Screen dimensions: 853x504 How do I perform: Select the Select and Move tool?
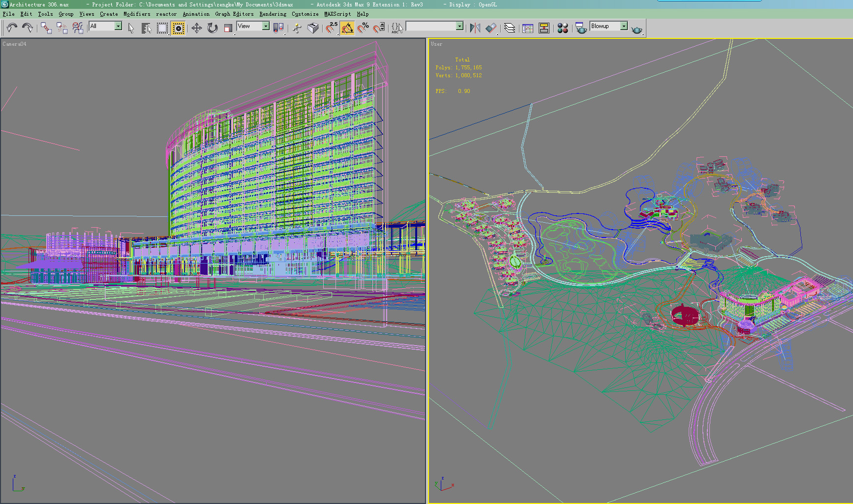coord(197,28)
